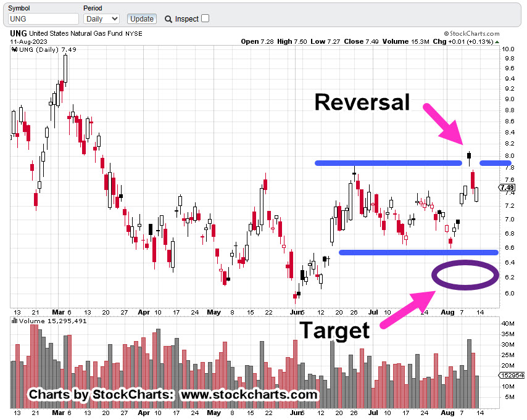Click the lower blue support line
527x420 pixels.
coord(418,252)
